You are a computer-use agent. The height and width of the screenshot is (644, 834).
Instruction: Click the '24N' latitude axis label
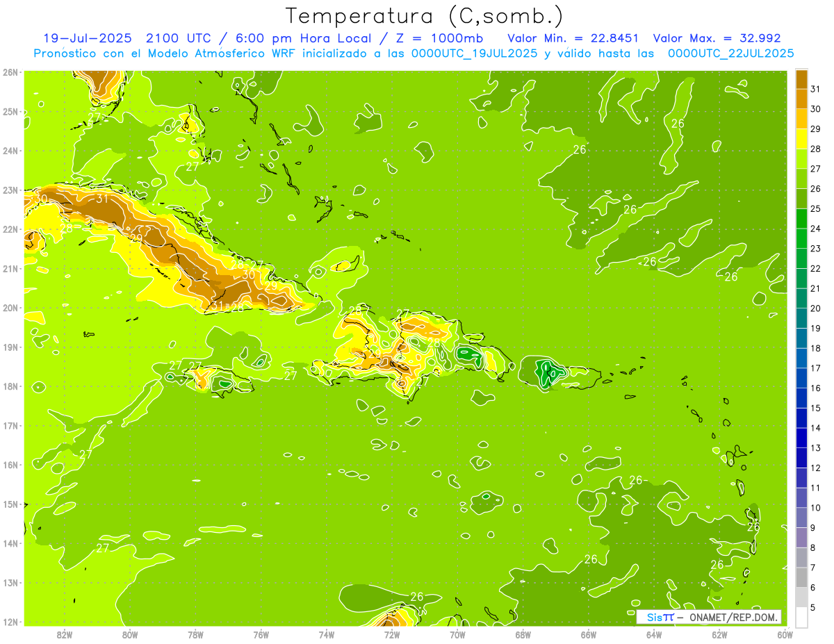point(10,151)
